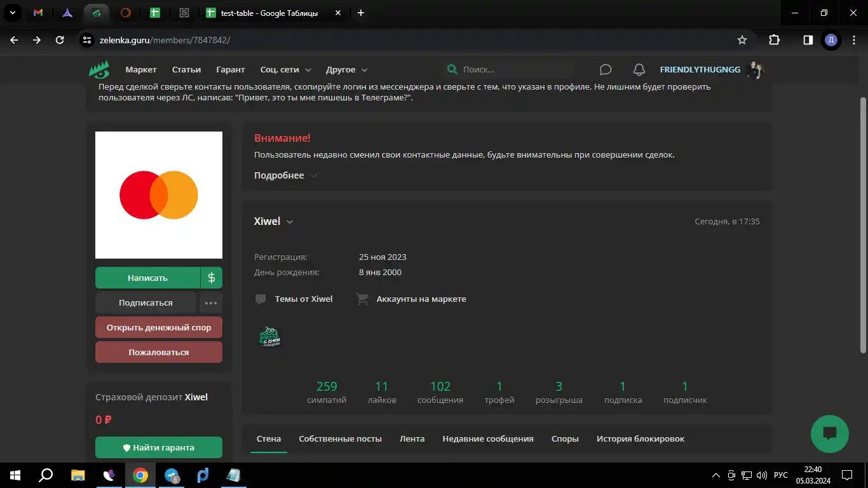The width and height of the screenshot is (868, 488).
Task: Click the zelenka.guru address bar
Action: point(407,40)
